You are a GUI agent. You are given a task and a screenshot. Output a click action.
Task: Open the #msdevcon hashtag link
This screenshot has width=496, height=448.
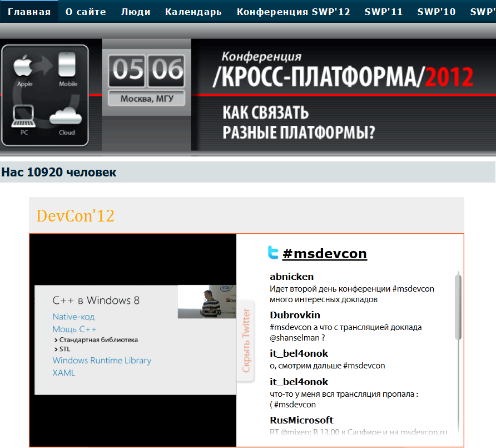pos(325,254)
